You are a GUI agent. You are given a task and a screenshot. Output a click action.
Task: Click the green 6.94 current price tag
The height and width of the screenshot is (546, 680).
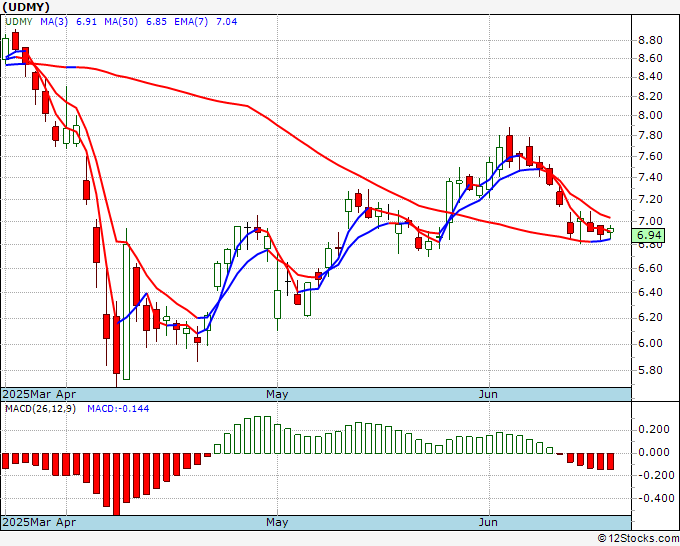[648, 235]
